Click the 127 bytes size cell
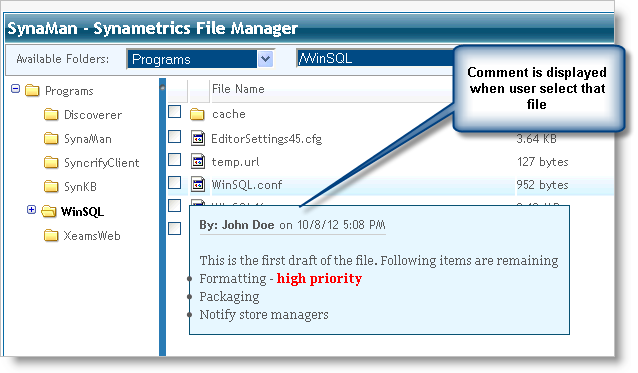Image resolution: width=638 pixels, height=373 pixels. (543, 162)
